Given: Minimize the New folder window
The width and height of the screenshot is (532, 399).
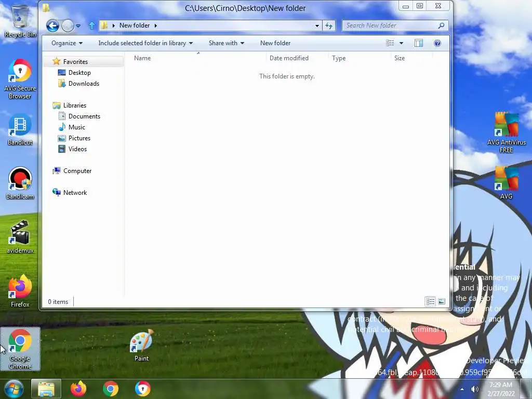Looking at the screenshot, I should pos(405,6).
